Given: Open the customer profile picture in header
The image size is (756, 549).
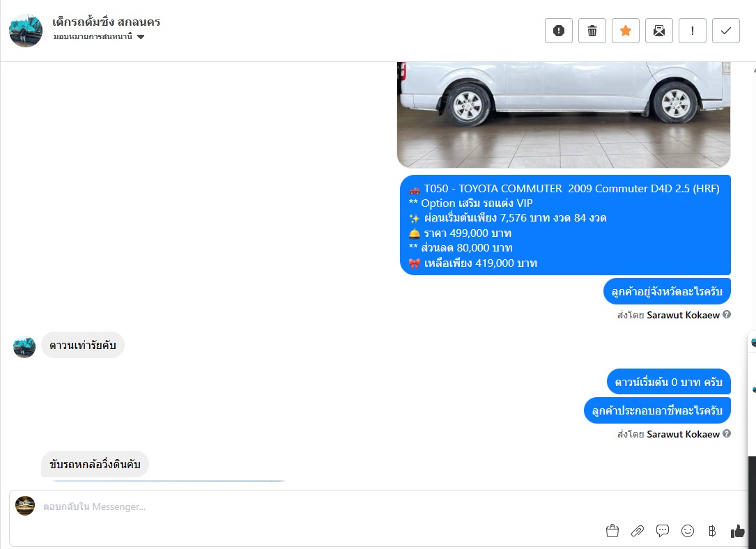Looking at the screenshot, I should [26, 31].
